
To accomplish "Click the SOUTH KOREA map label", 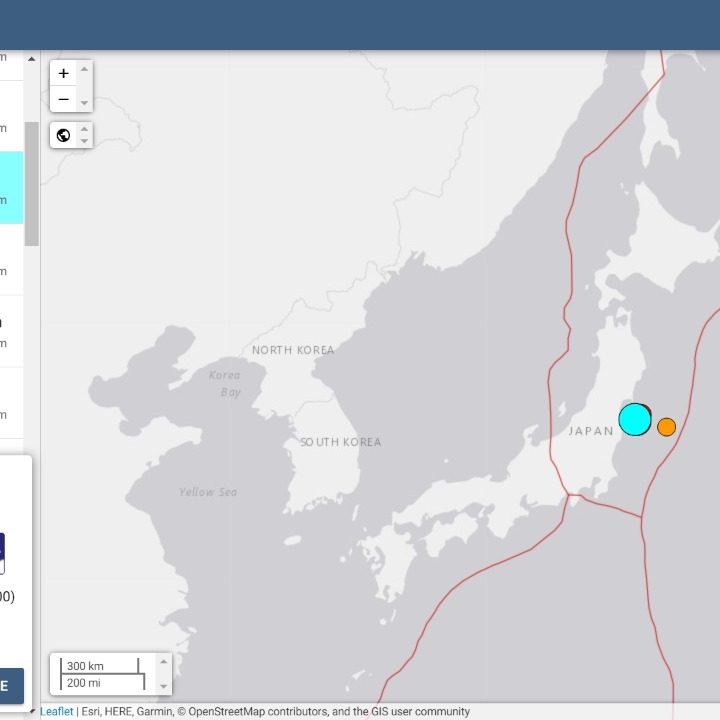I will click(x=340, y=442).
